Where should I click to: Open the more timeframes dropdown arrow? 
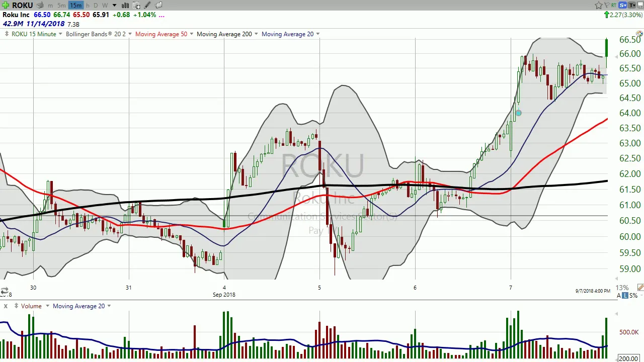point(114,5)
